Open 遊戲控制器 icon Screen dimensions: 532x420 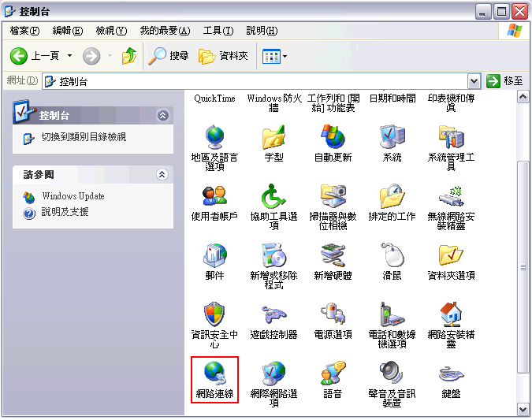[x=273, y=314]
